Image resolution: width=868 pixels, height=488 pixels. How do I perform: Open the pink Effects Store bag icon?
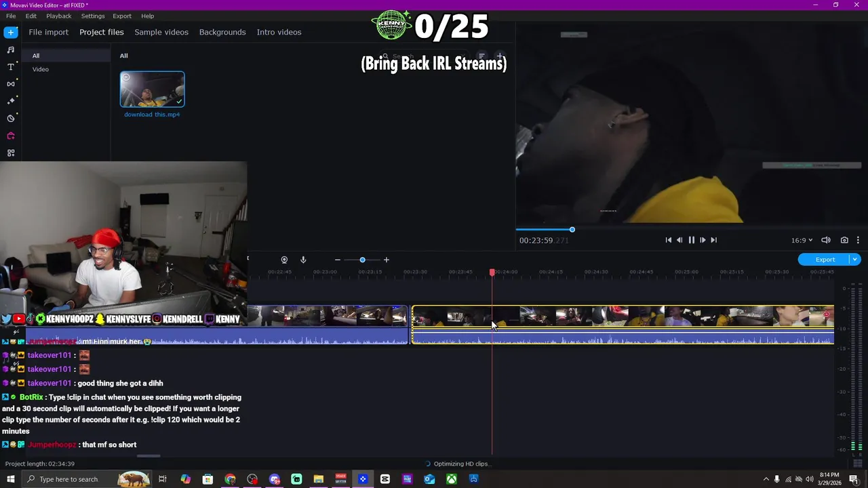click(11, 136)
